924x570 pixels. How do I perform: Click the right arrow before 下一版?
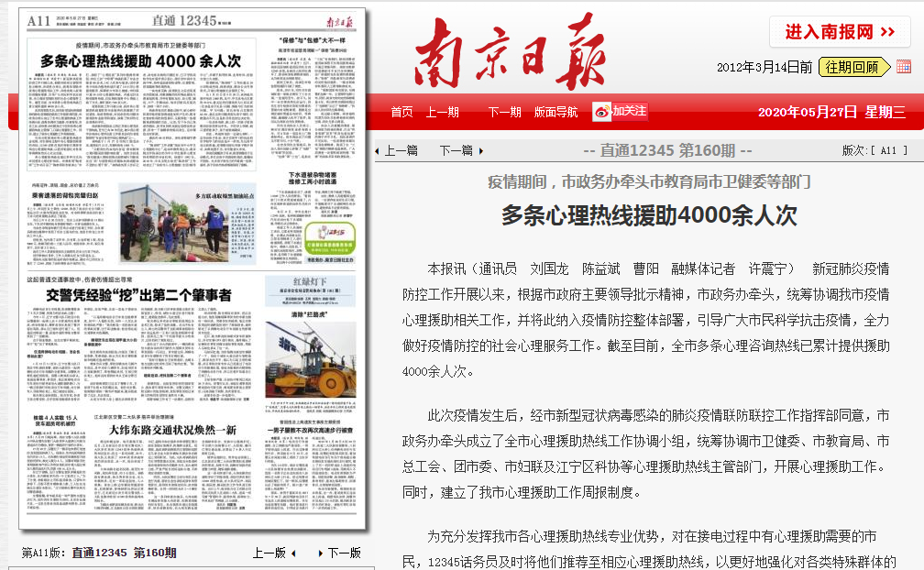(x=321, y=554)
